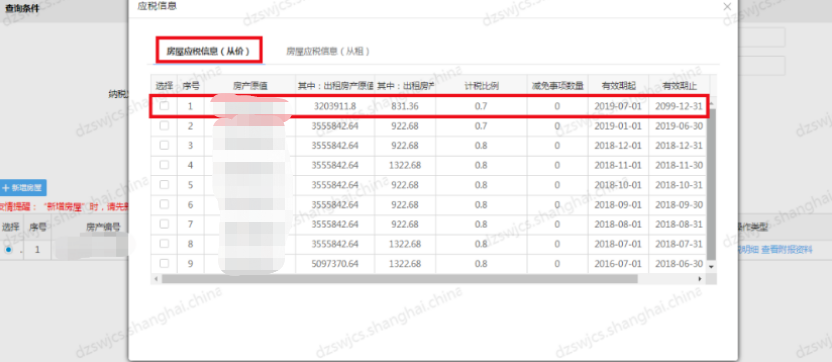Click the horizontal scrollbar thumb in table
The width and height of the screenshot is (832, 362).
400,279
